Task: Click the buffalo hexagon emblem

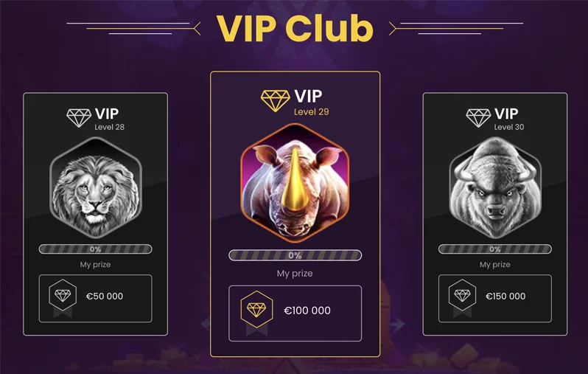Action: [x=495, y=187]
